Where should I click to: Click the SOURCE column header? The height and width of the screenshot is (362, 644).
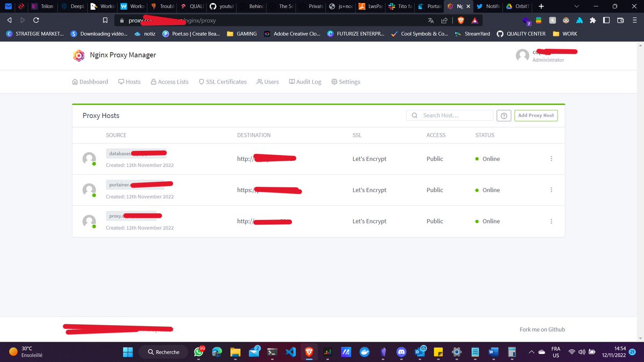116,135
